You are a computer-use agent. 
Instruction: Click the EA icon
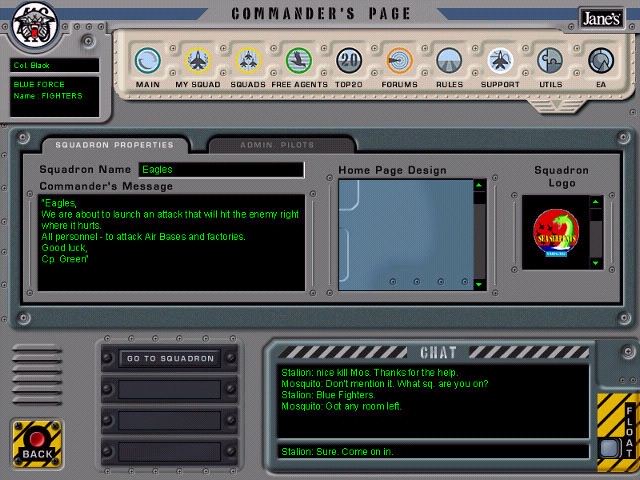pyautogui.click(x=599, y=61)
